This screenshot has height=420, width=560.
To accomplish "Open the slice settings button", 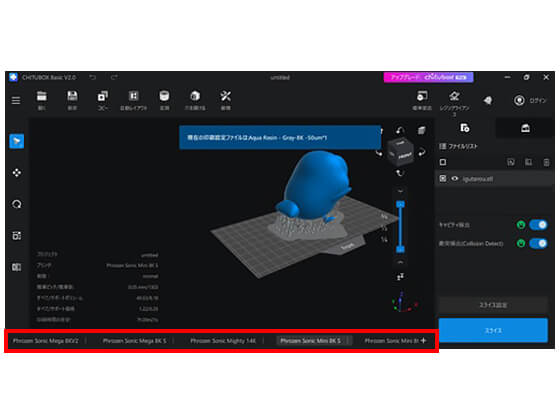I will [x=493, y=305].
